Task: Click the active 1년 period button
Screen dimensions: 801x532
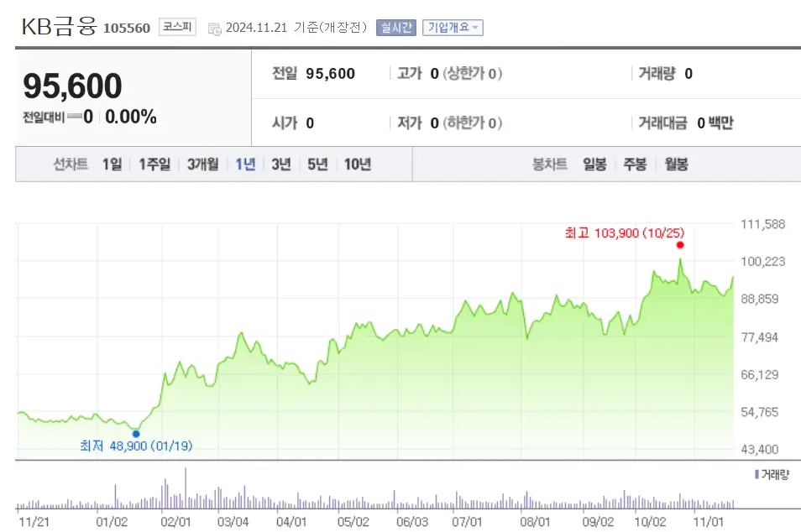Action: 243,164
